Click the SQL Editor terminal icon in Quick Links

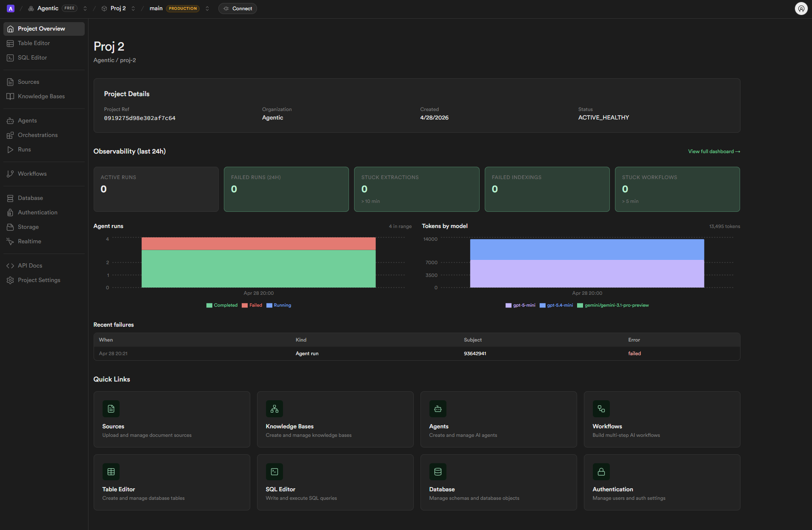click(x=274, y=472)
